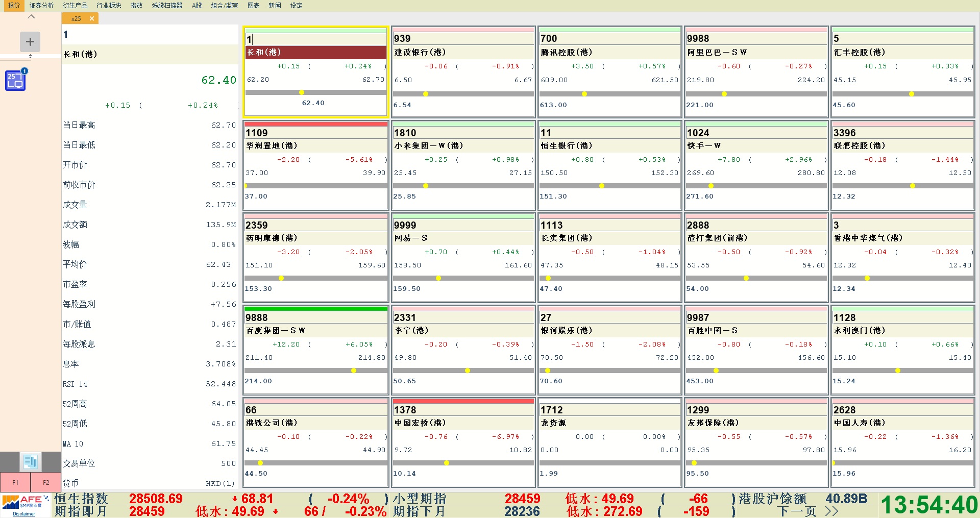Open the 新闻 menu
The height and width of the screenshot is (518, 980).
pos(275,6)
